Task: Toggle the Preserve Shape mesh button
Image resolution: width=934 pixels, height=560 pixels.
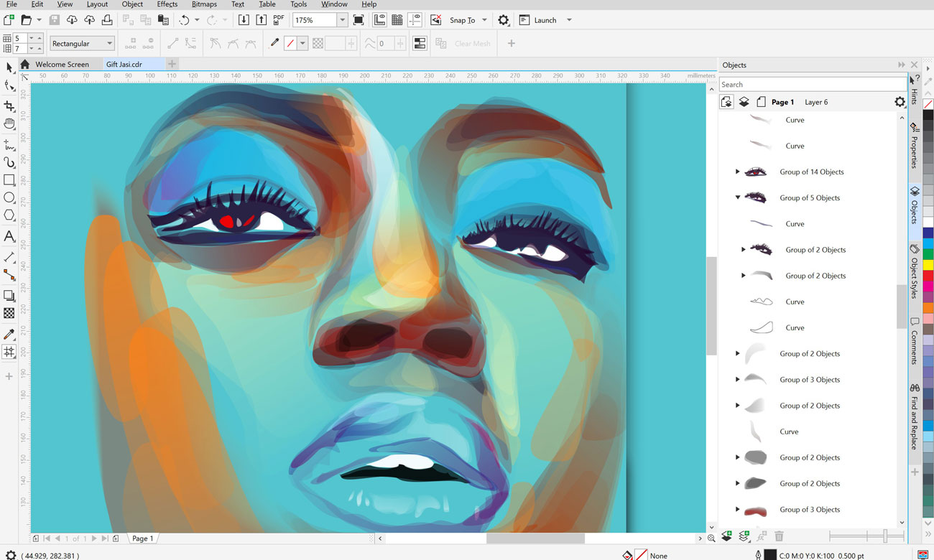Action: tap(420, 44)
